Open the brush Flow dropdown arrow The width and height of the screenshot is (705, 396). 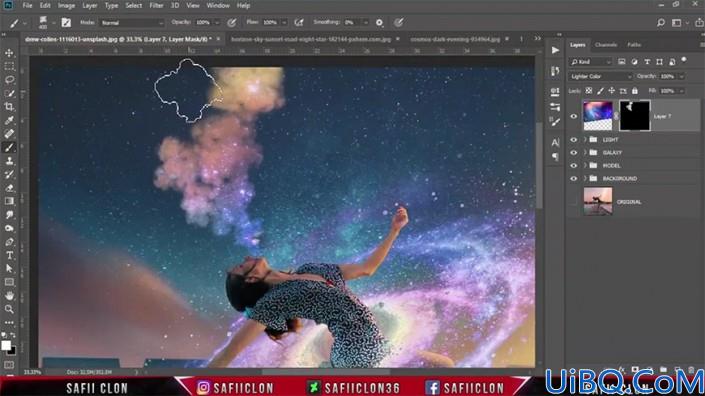tap(284, 22)
